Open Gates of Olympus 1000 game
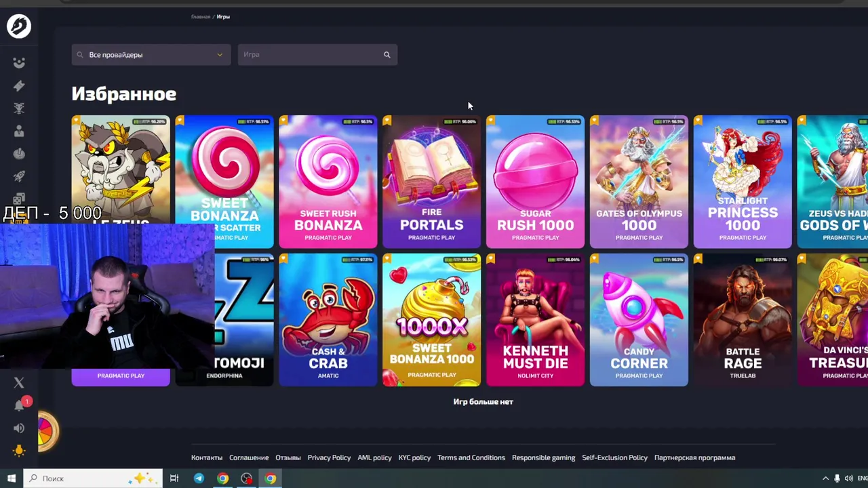 pyautogui.click(x=639, y=182)
